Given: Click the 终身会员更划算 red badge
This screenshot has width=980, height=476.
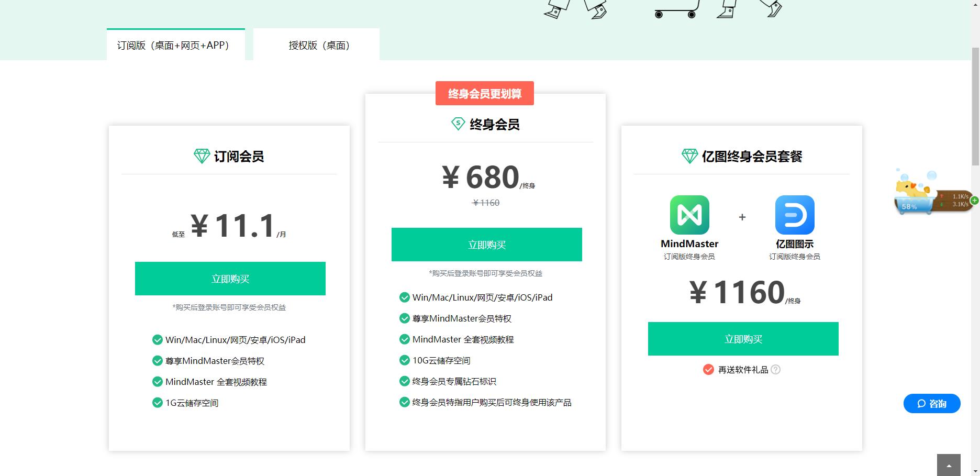Looking at the screenshot, I should click(485, 93).
